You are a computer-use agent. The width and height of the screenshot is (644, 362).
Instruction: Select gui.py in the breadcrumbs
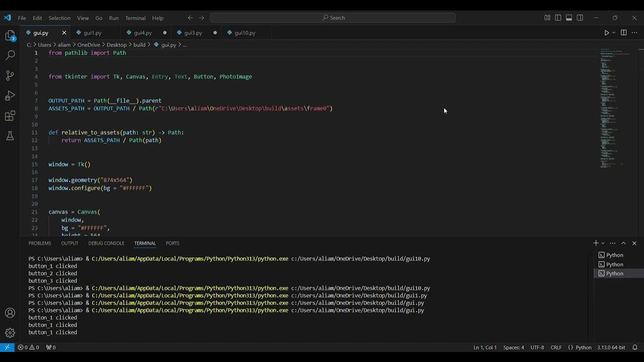coord(169,45)
